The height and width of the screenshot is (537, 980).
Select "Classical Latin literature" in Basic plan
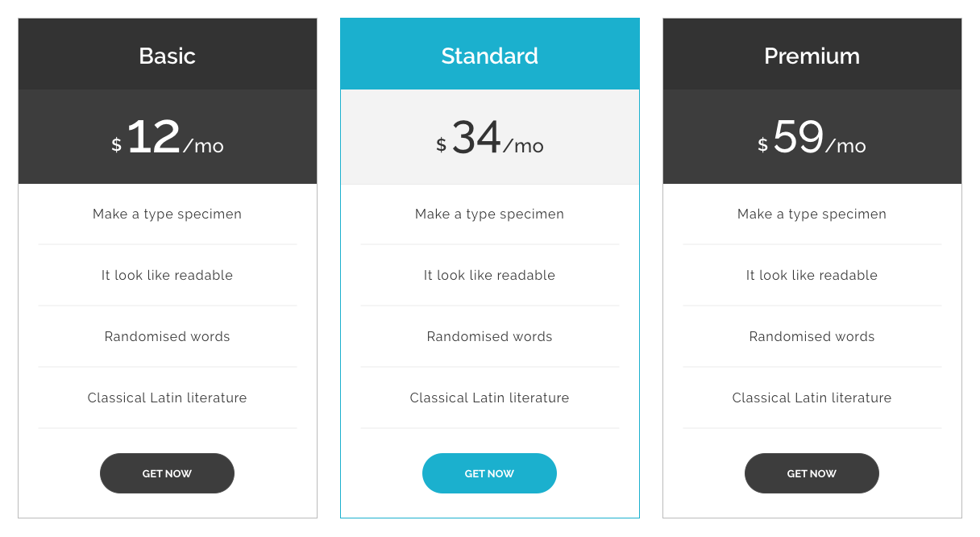click(168, 398)
